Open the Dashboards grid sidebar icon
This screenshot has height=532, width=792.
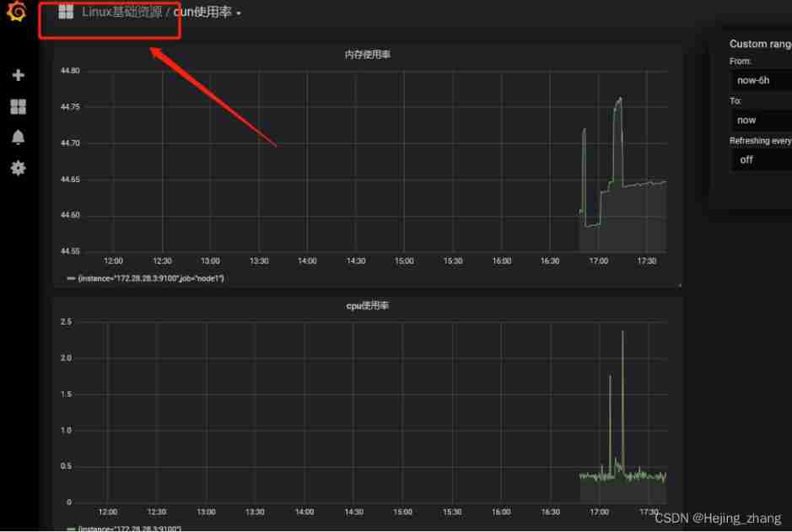[19, 106]
